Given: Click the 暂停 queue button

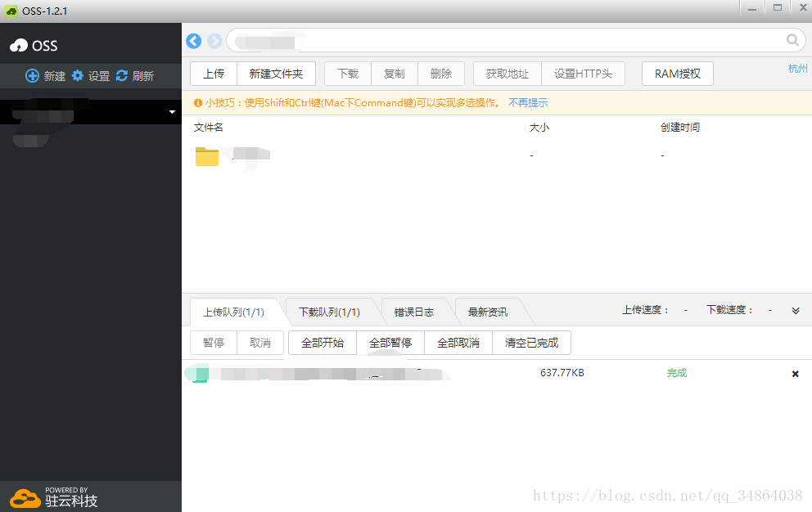Looking at the screenshot, I should 214,343.
